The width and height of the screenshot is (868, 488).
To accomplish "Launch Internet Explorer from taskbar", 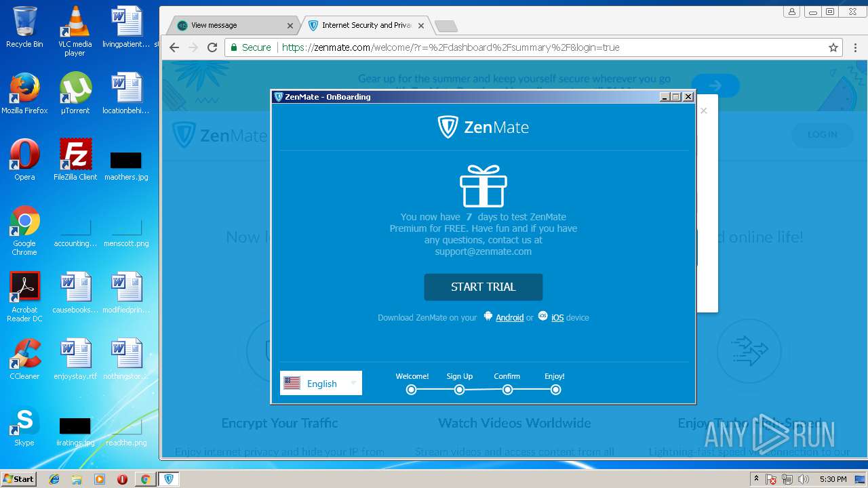I will [x=54, y=479].
